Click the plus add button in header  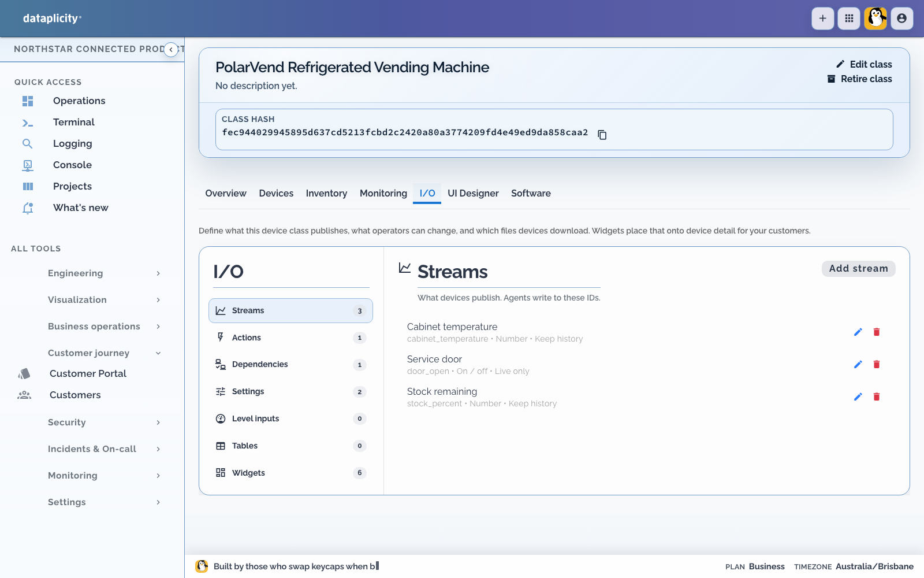[x=823, y=18]
